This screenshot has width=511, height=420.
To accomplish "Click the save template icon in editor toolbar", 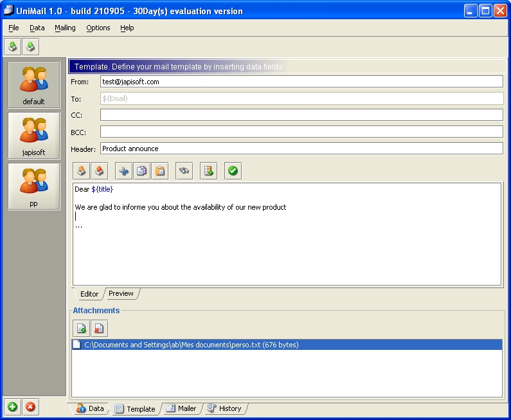I will [x=100, y=171].
